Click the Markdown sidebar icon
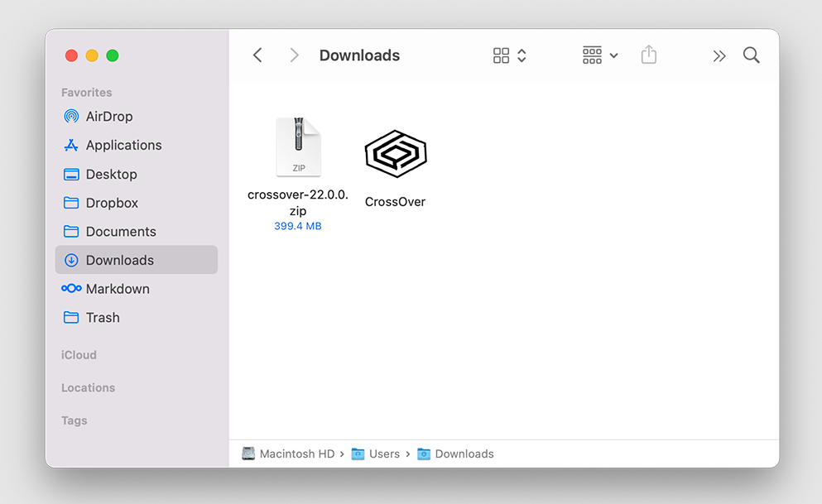The height and width of the screenshot is (504, 822). (71, 289)
